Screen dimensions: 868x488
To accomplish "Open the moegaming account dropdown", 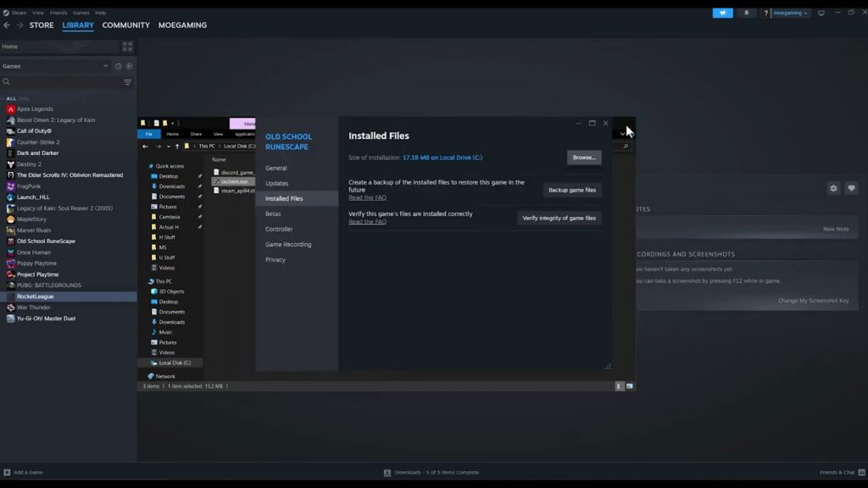I will pos(790,13).
